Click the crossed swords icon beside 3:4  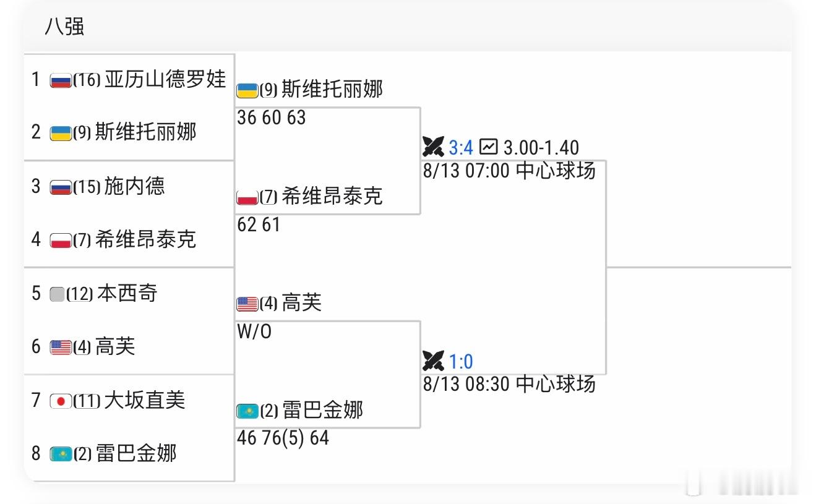coord(434,147)
